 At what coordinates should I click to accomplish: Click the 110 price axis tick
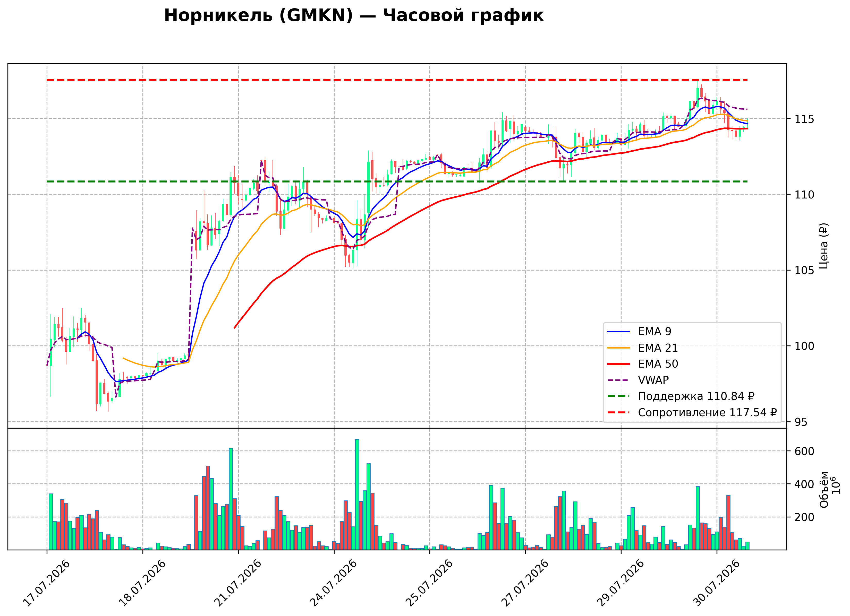(x=805, y=195)
